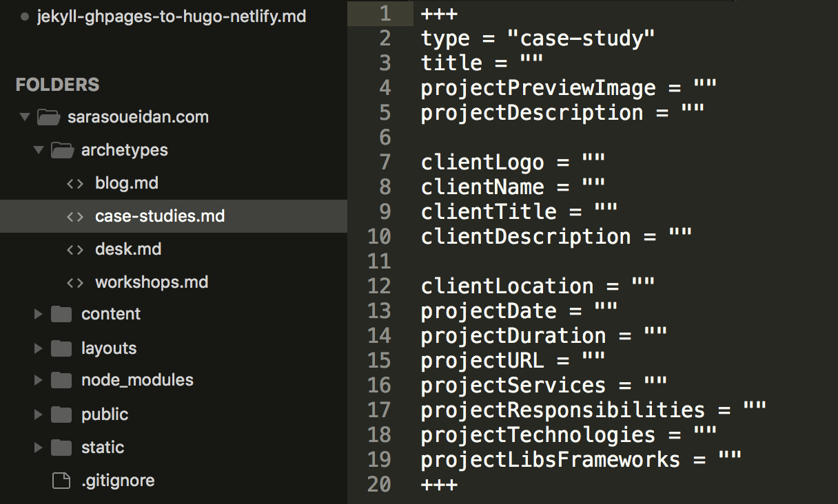The image size is (838, 504).
Task: Click the code icon beside workshops.md
Action: click(74, 282)
